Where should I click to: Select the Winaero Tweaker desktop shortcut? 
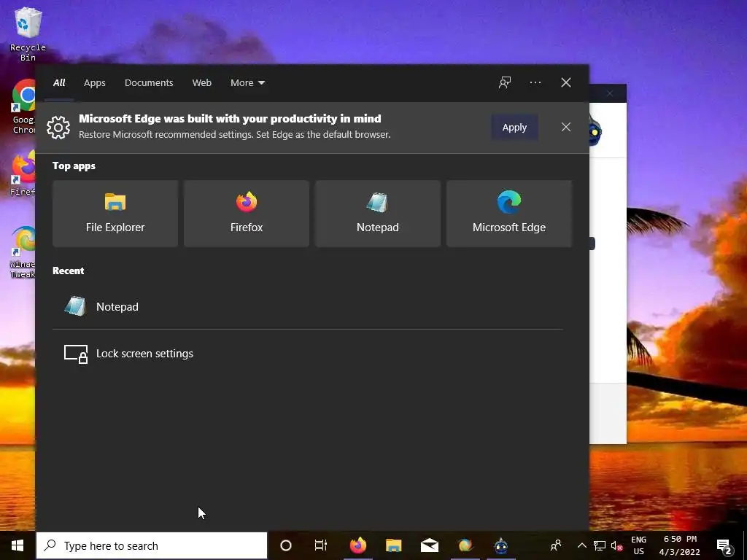click(23, 252)
